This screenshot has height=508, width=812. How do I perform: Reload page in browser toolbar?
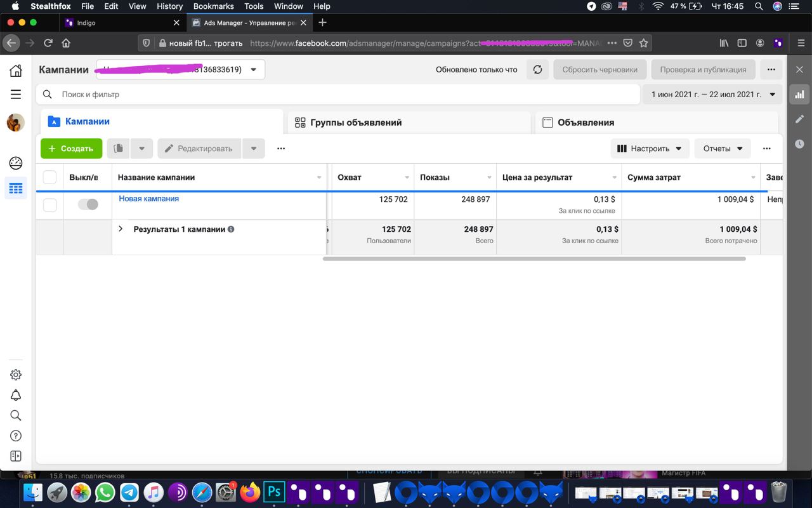48,43
